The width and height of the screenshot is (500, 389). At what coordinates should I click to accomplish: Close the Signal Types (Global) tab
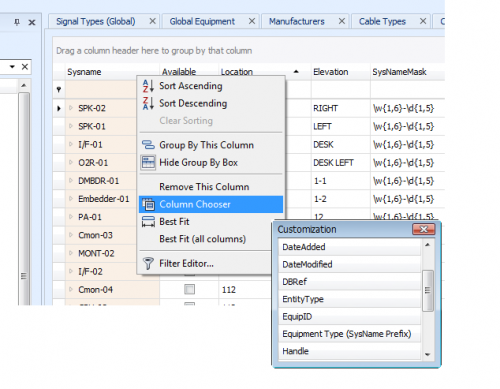click(x=152, y=21)
